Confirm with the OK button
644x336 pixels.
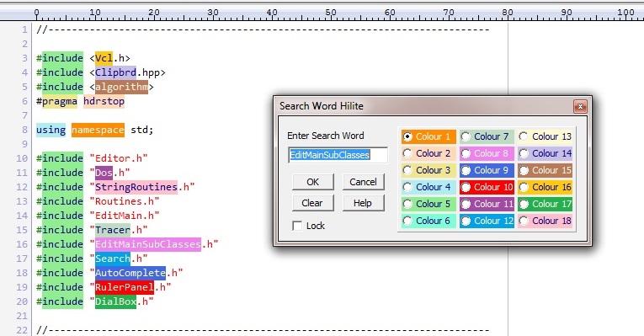pyautogui.click(x=313, y=182)
